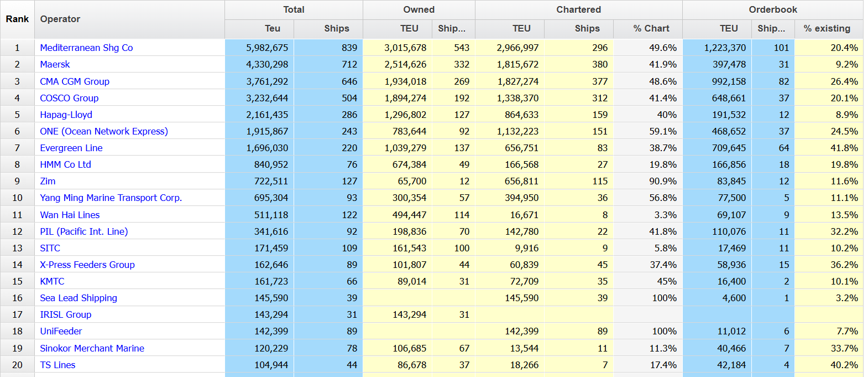Open Yang Ming Marine Transport Corp. link
This screenshot has width=868, height=377.
[111, 198]
